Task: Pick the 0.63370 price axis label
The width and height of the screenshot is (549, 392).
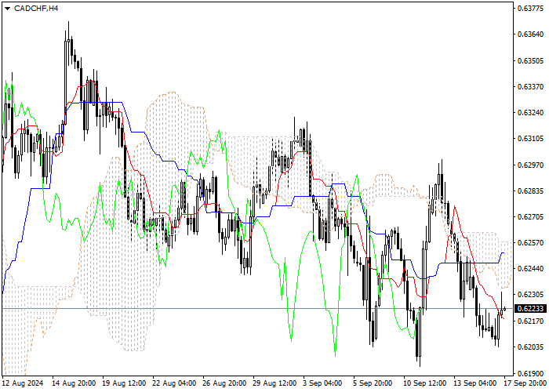Action: tap(530, 86)
